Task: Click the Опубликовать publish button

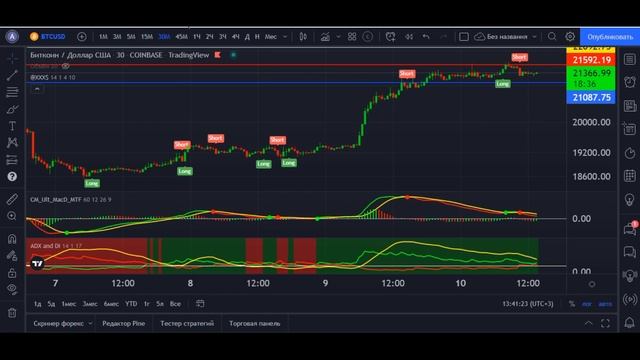Action: (x=610, y=37)
